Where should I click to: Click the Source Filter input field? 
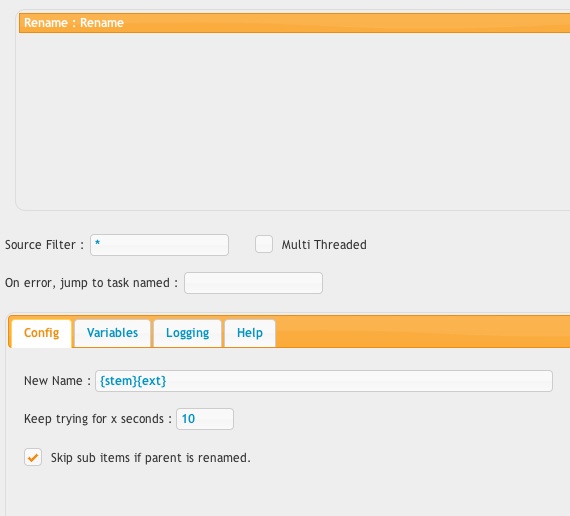coord(159,245)
